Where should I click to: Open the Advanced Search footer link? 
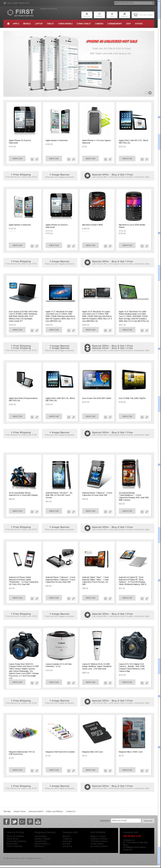pyautogui.click(x=36, y=811)
